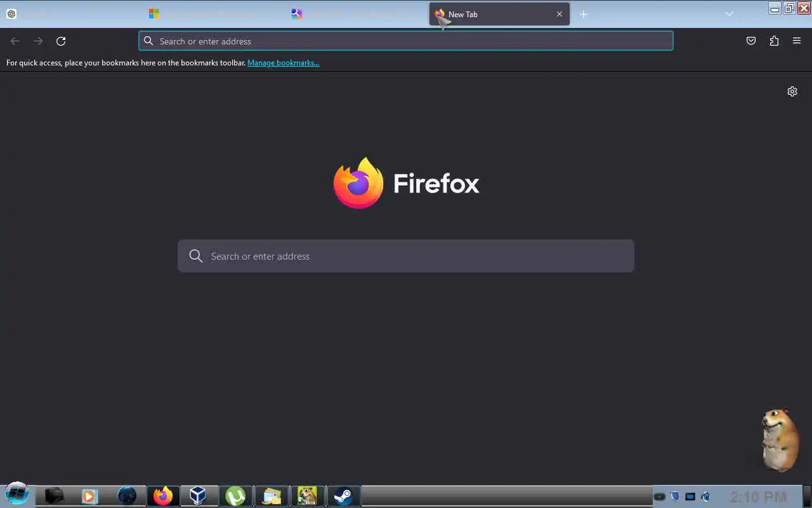The width and height of the screenshot is (812, 508).
Task: Open the black box taskbar icon
Action: click(x=54, y=496)
